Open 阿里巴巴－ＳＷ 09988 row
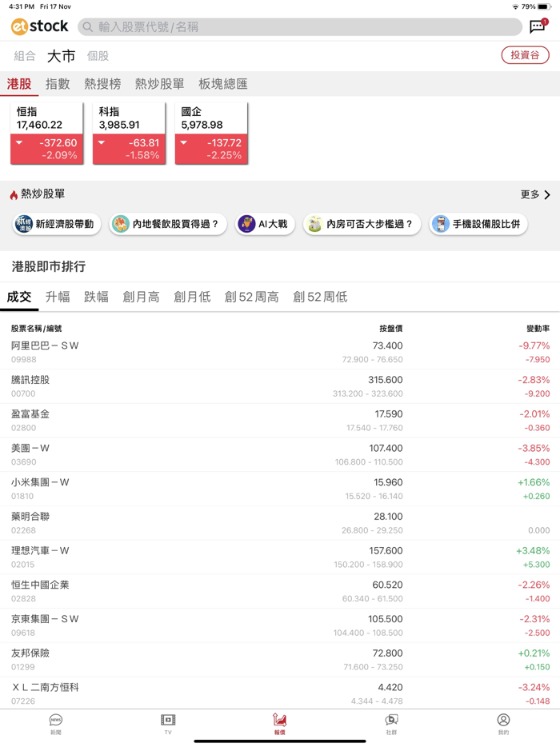 coord(280,352)
